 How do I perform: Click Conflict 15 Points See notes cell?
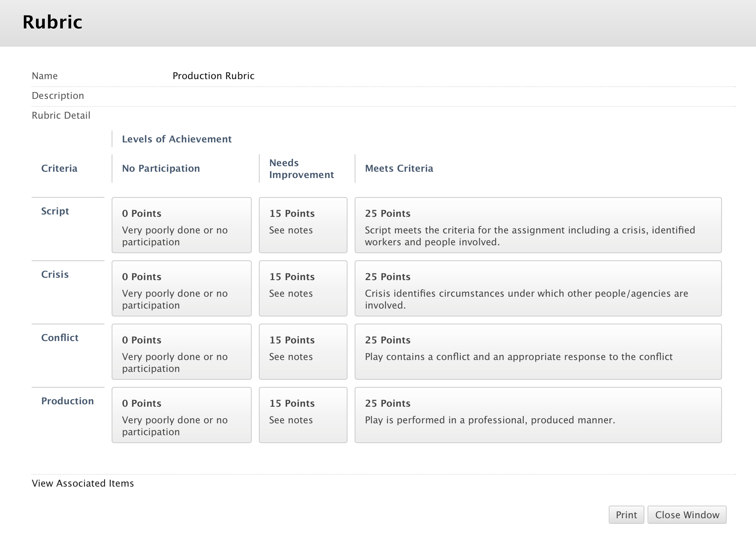[x=303, y=352]
